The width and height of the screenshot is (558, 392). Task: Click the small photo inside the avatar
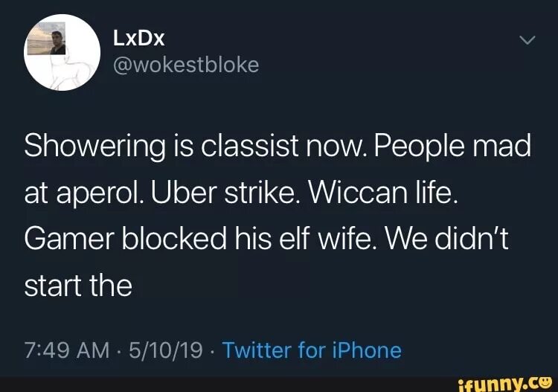click(46, 39)
